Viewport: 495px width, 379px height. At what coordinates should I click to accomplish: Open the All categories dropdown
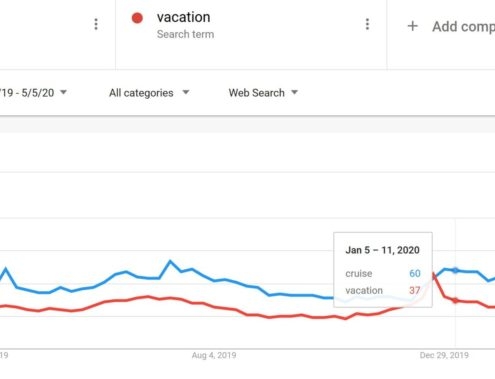[149, 93]
